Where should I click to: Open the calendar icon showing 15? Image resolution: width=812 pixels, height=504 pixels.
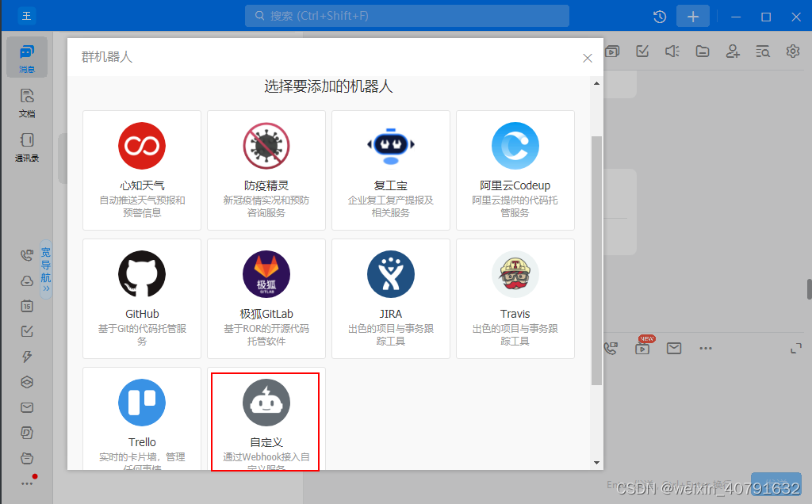(27, 306)
